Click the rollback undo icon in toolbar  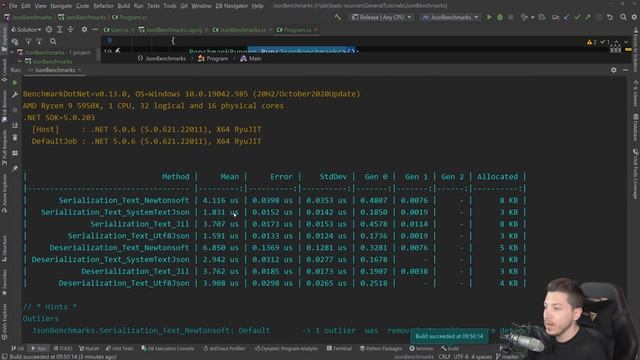(610, 18)
